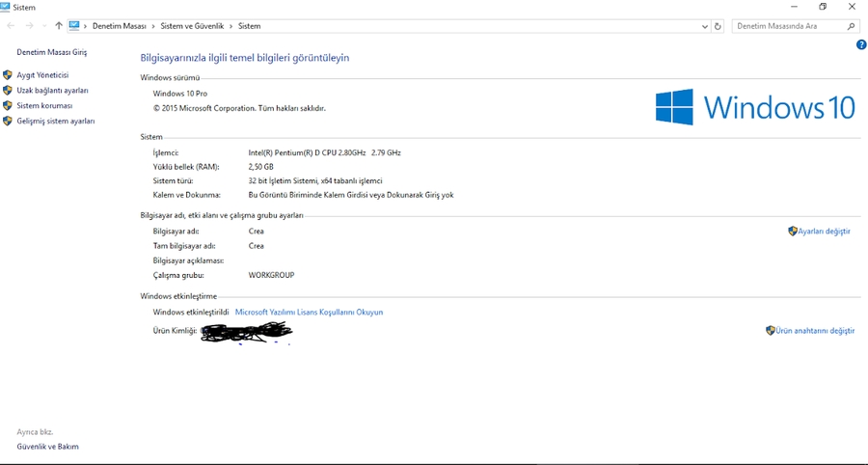Click Ayarları değiştir link
Screen dimensions: 868x465
[824, 232]
